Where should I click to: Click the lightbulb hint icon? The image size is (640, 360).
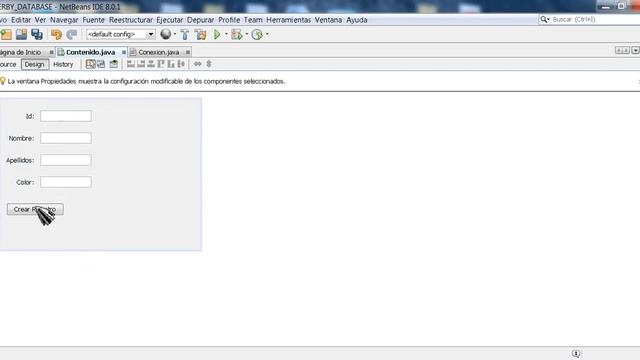click(3, 81)
